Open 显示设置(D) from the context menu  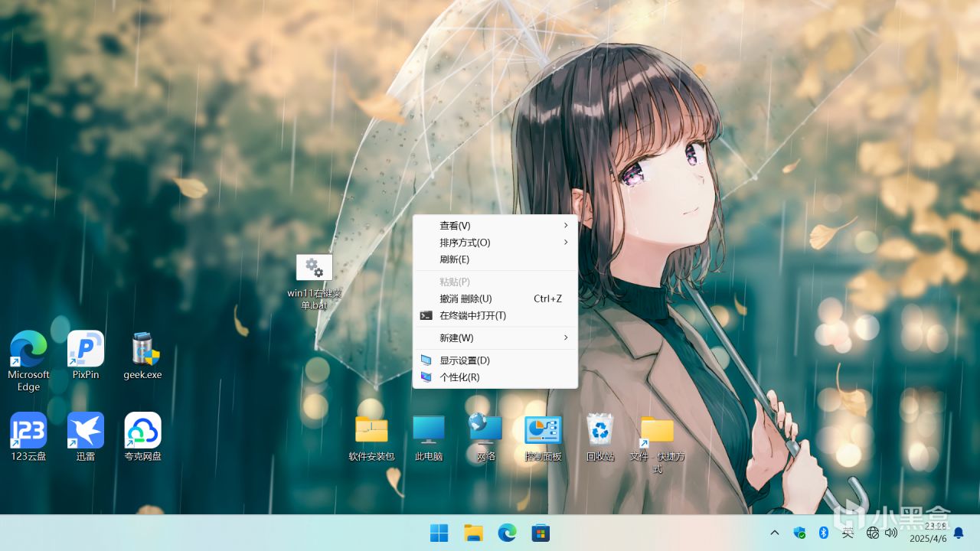coord(495,360)
